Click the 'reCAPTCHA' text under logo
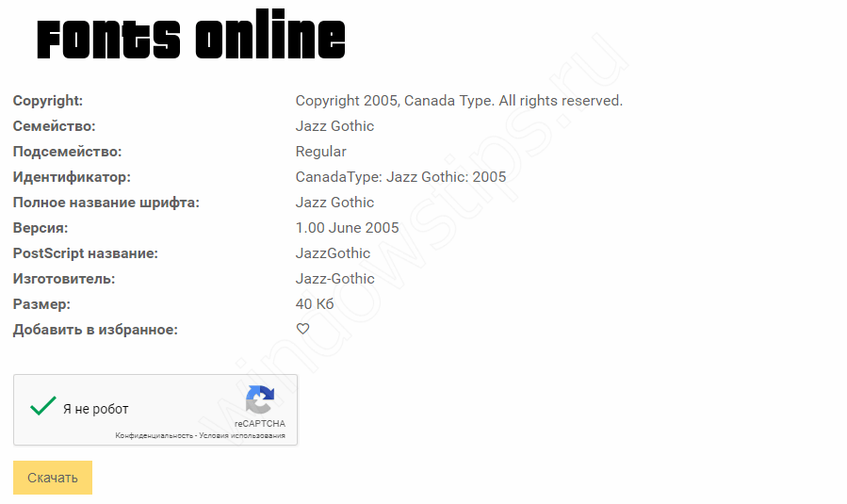847x504 pixels. (x=260, y=424)
